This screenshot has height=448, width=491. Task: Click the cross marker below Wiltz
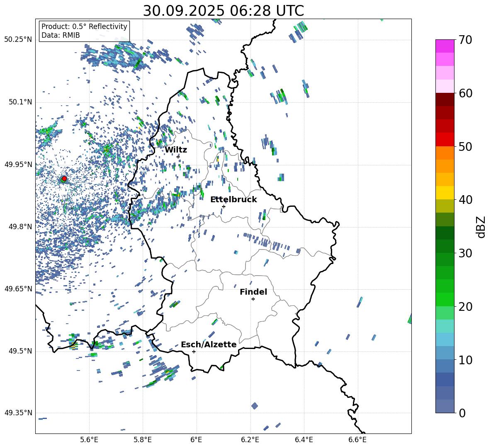click(x=178, y=156)
